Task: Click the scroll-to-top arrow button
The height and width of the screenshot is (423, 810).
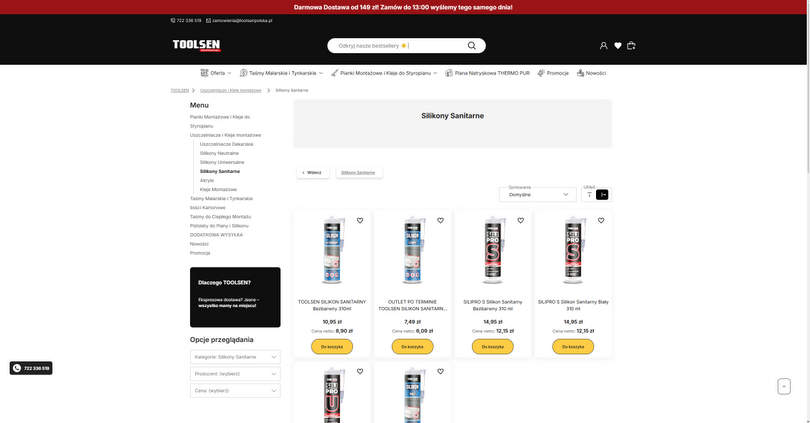Action: click(784, 386)
